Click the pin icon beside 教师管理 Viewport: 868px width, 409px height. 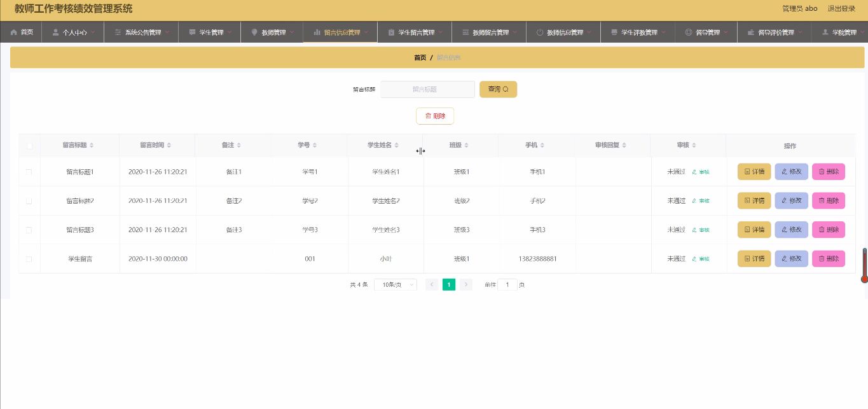254,32
